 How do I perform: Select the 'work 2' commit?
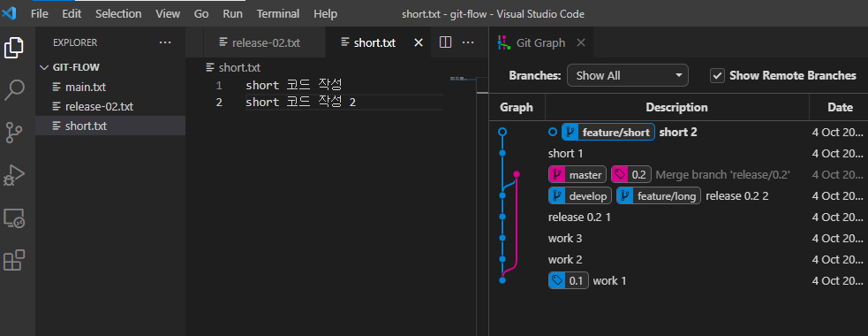tap(679, 259)
